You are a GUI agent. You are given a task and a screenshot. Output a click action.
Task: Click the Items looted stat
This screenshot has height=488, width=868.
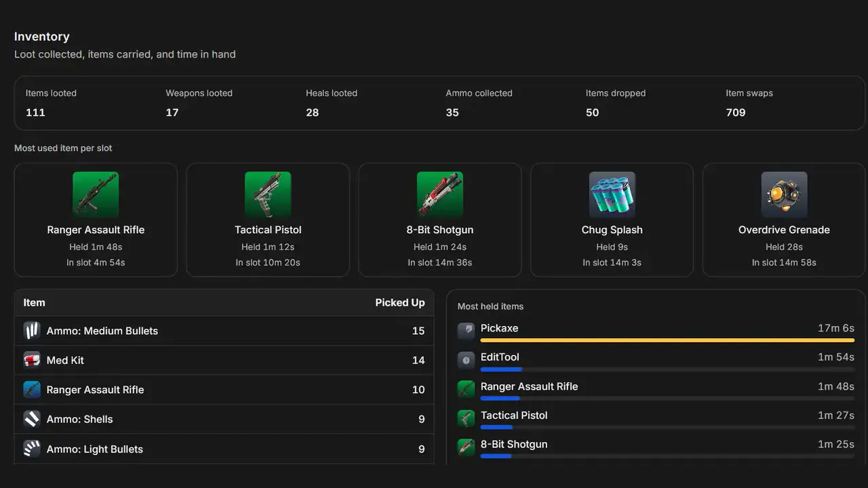click(x=51, y=103)
